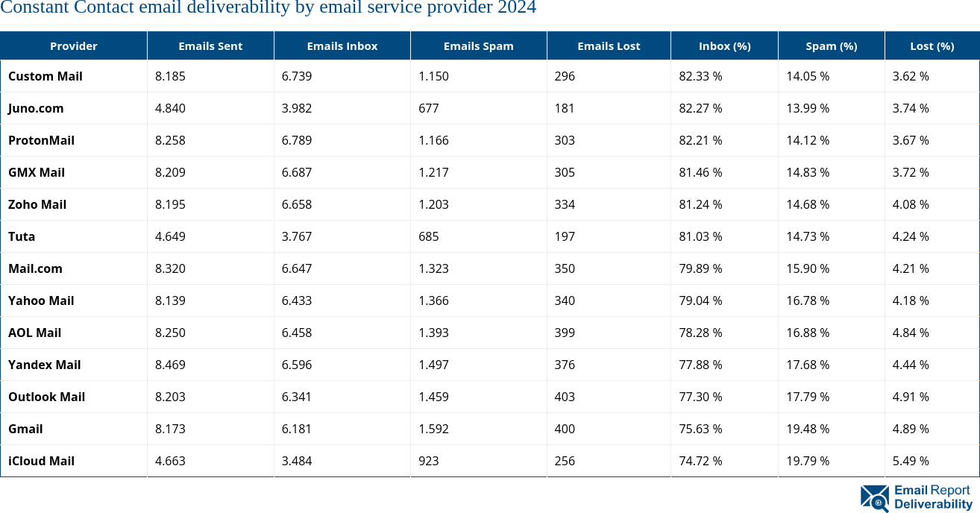Click iCloud Mail's lost percentage 5.49 %
The height and width of the screenshot is (513, 980).
[x=911, y=461]
